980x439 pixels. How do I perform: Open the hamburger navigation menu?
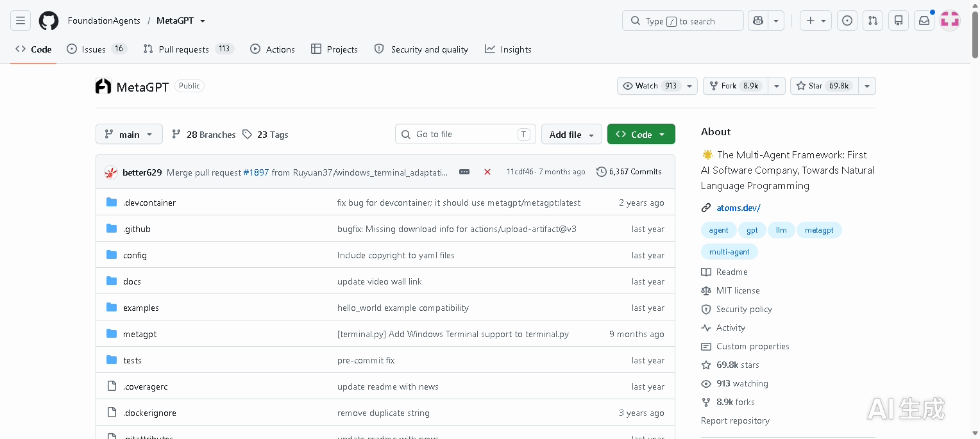tap(21, 21)
